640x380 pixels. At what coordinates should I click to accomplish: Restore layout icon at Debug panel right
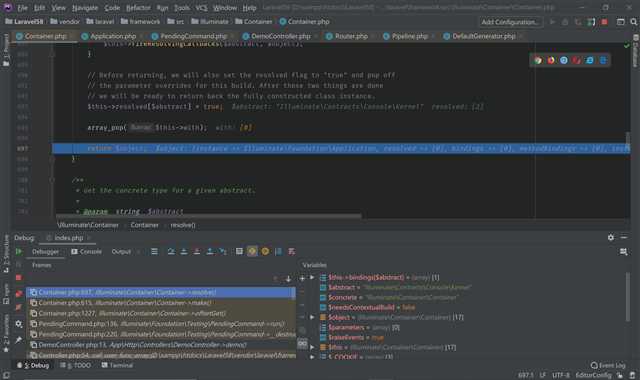(x=623, y=252)
